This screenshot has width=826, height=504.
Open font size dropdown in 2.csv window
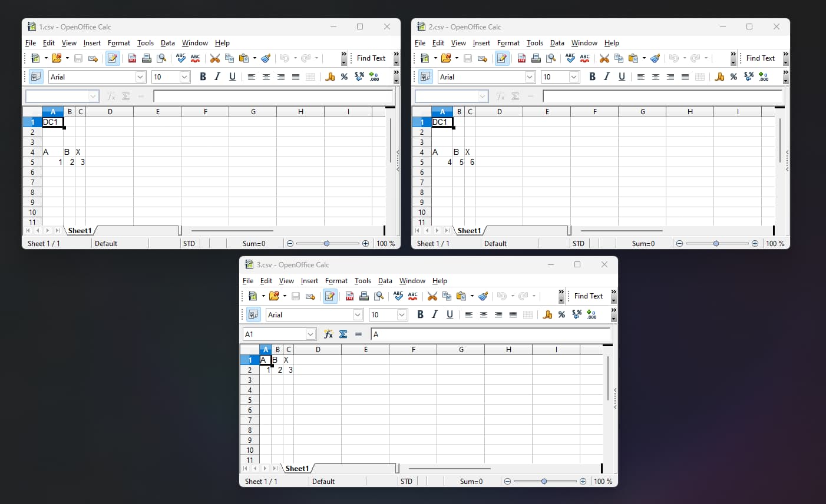[x=574, y=77]
